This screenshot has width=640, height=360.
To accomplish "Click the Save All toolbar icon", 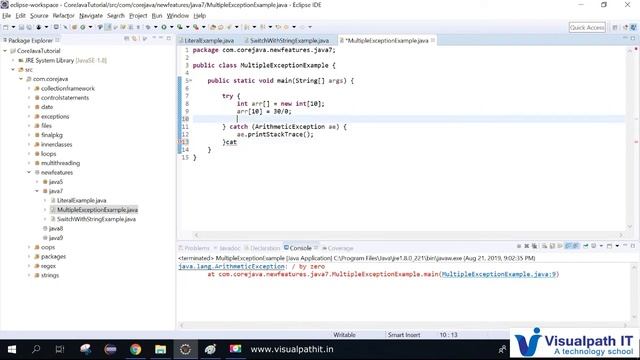I will pyautogui.click(x=29, y=27).
